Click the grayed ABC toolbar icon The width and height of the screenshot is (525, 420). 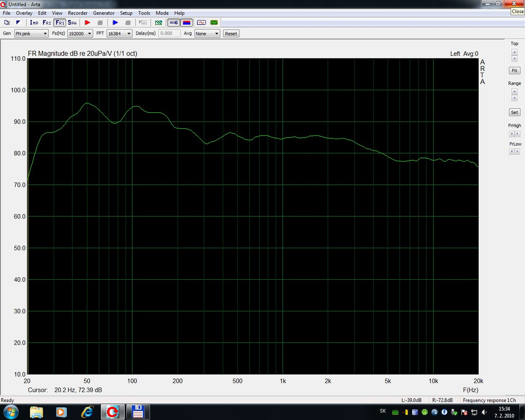143,23
